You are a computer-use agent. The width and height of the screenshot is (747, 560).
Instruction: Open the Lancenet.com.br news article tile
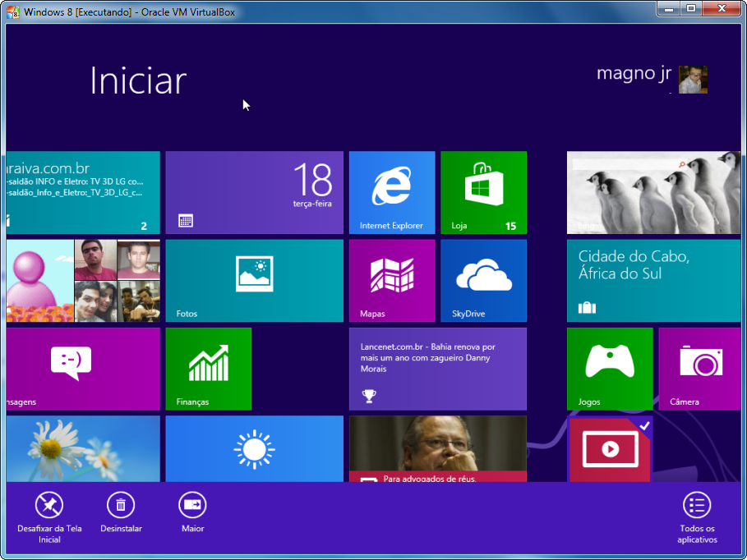(x=437, y=368)
